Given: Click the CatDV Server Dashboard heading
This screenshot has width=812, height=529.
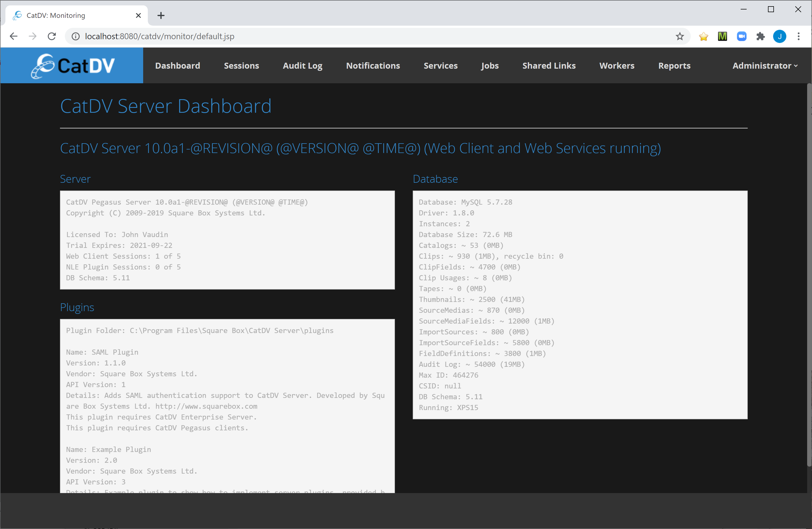Looking at the screenshot, I should click(x=166, y=106).
